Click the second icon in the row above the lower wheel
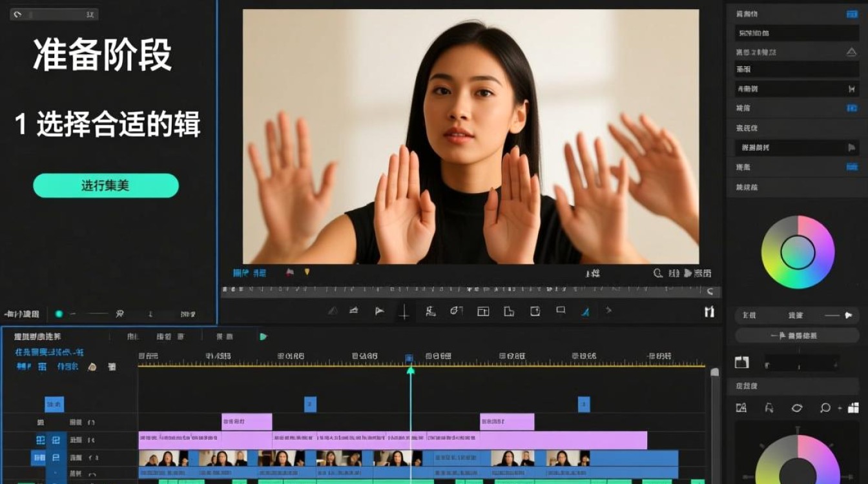This screenshot has height=484, width=868. tap(769, 408)
